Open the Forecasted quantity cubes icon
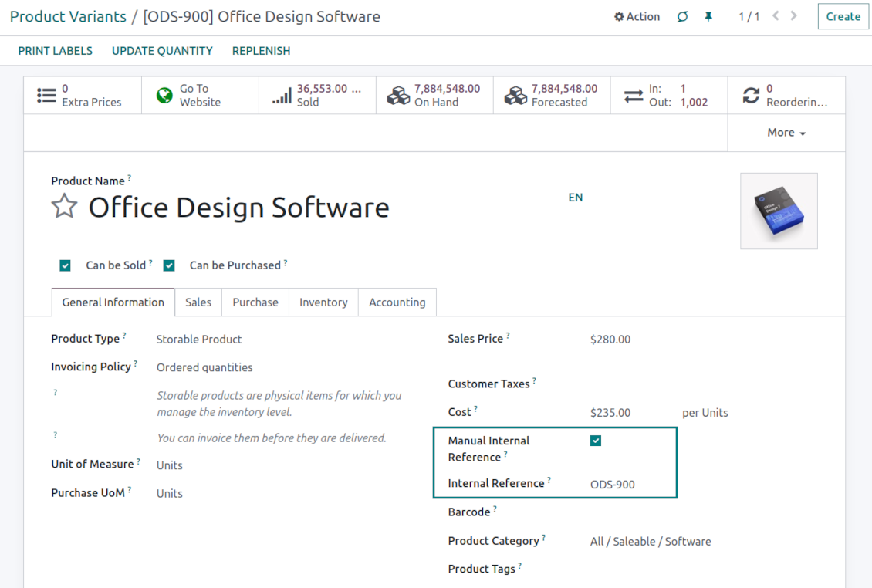Viewport: 872px width, 588px height. (515, 95)
